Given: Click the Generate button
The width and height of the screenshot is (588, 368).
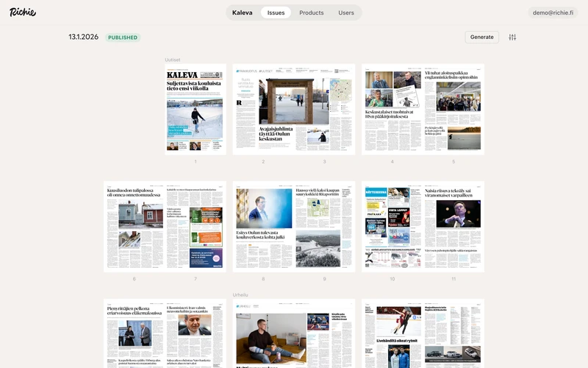Looking at the screenshot, I should (x=482, y=38).
